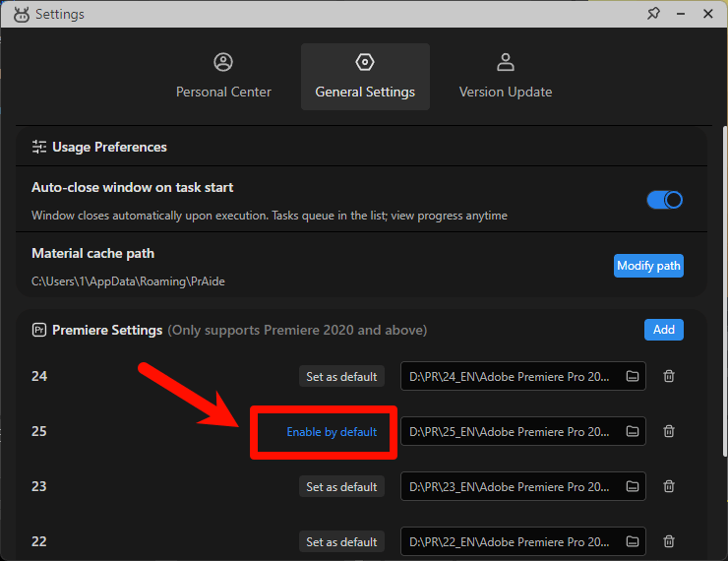The width and height of the screenshot is (728, 561).
Task: Set Premiere 22 as default
Action: [341, 541]
